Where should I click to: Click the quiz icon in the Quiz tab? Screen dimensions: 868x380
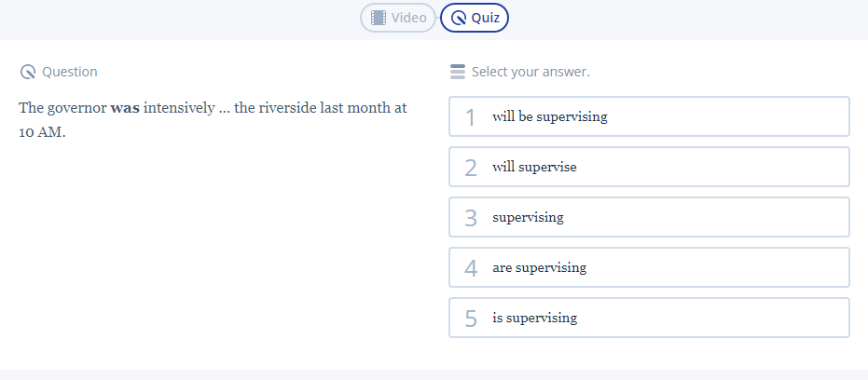(x=458, y=18)
